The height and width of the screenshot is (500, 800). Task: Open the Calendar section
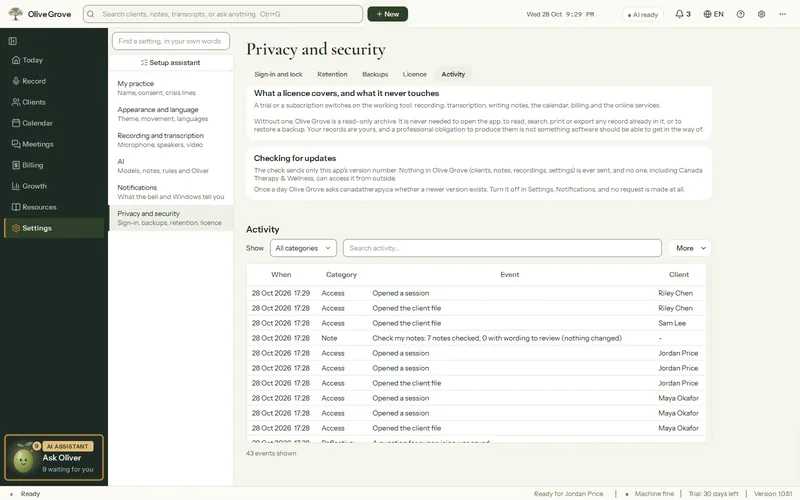[x=54, y=123]
